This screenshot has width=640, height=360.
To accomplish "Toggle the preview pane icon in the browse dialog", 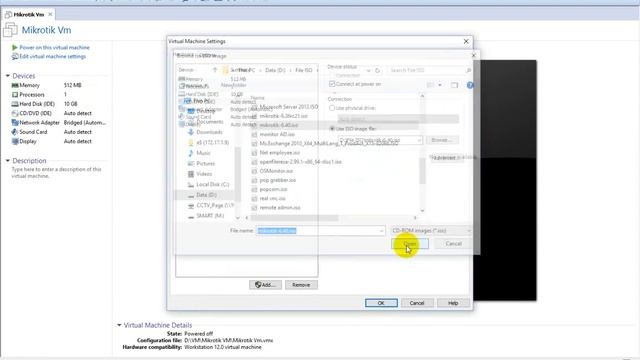I will tap(454, 85).
